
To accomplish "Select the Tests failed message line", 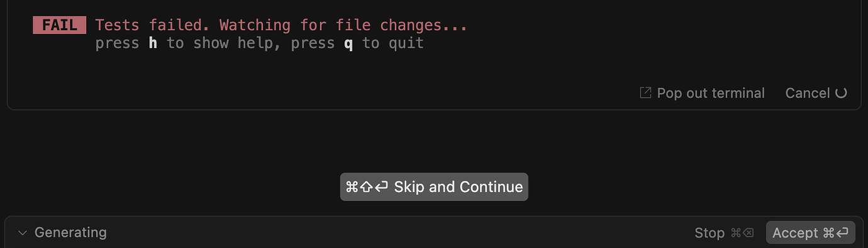I will click(x=281, y=25).
